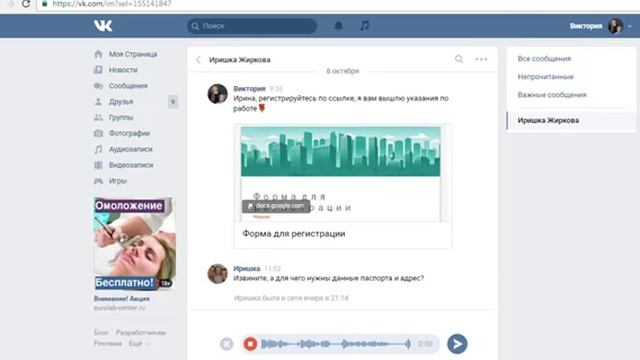
Task: Open the city skyline link preview image
Action: [x=340, y=151]
